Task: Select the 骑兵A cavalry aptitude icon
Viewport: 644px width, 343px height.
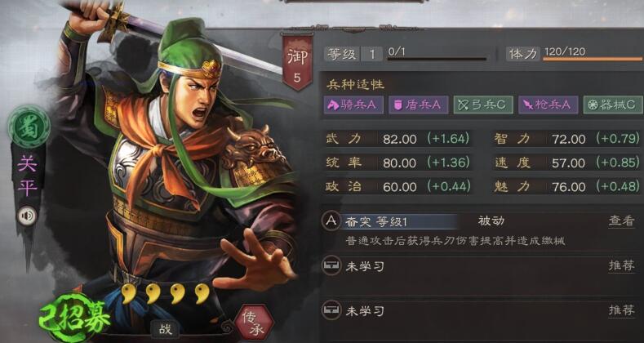Action: tap(353, 105)
